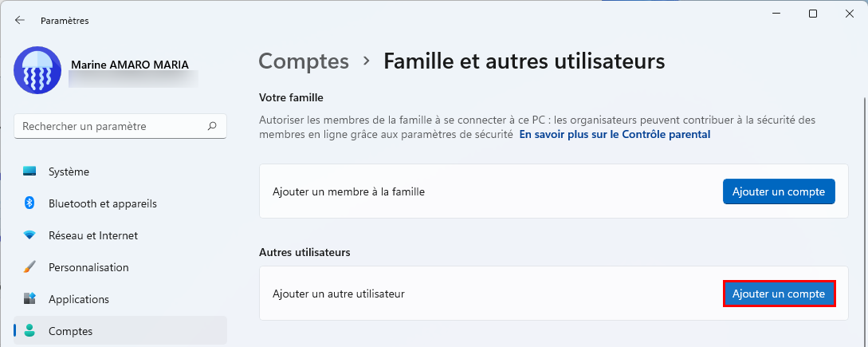Click the search magnifier icon

coord(212,126)
